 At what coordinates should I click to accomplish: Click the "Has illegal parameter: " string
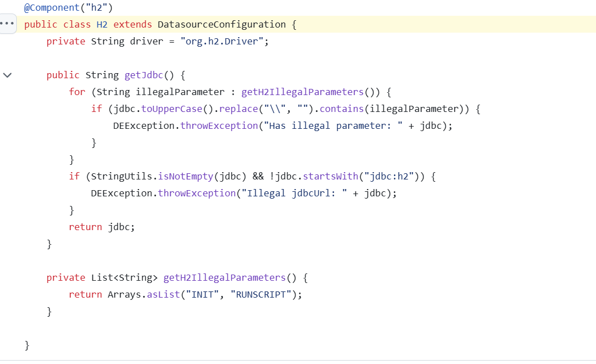tap(334, 126)
